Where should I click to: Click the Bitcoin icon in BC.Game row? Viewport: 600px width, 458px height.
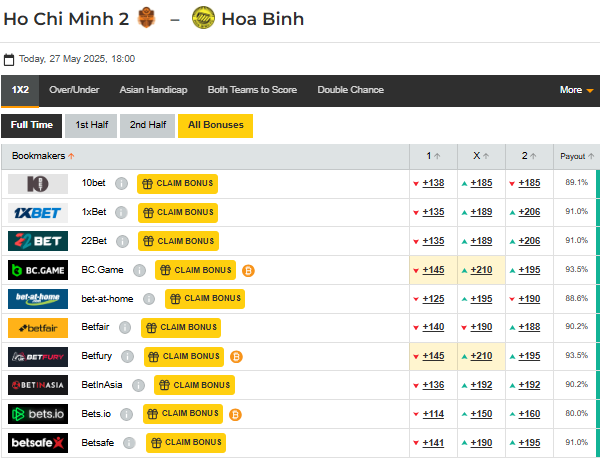[x=248, y=270]
